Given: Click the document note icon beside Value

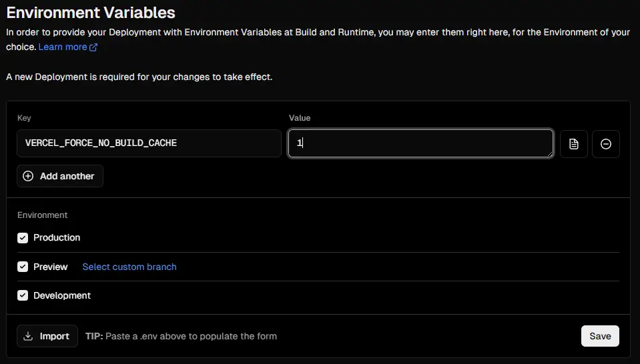Looking at the screenshot, I should (573, 144).
